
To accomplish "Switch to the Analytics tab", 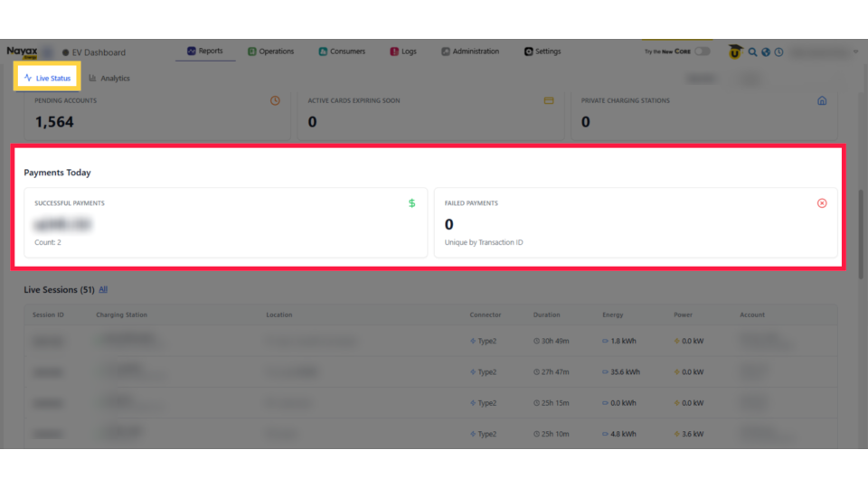I will point(109,79).
